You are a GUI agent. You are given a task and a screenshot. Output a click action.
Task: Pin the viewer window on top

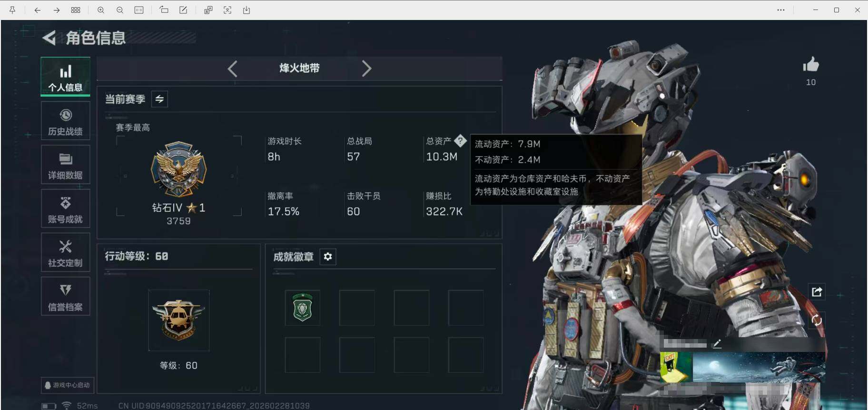[x=12, y=10]
